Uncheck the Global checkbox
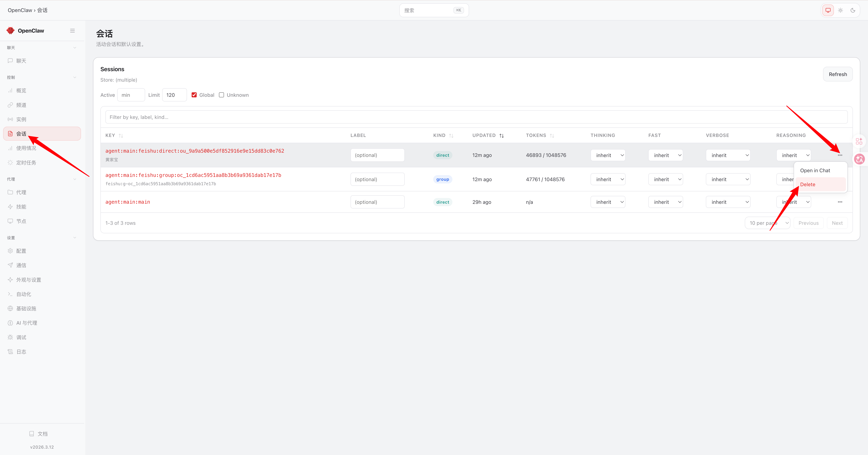 click(194, 95)
